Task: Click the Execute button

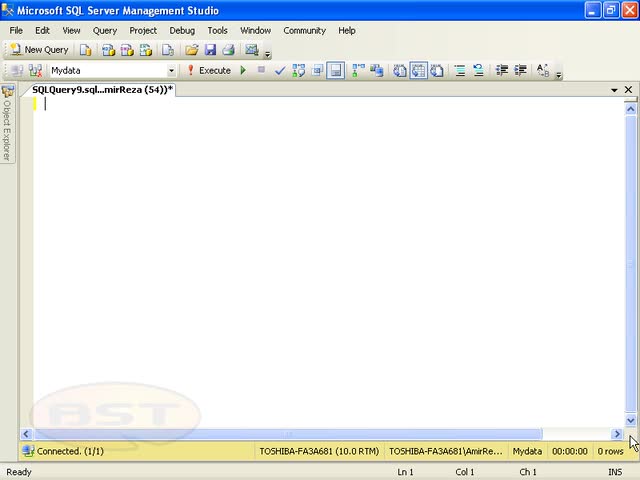Action: coord(209,71)
